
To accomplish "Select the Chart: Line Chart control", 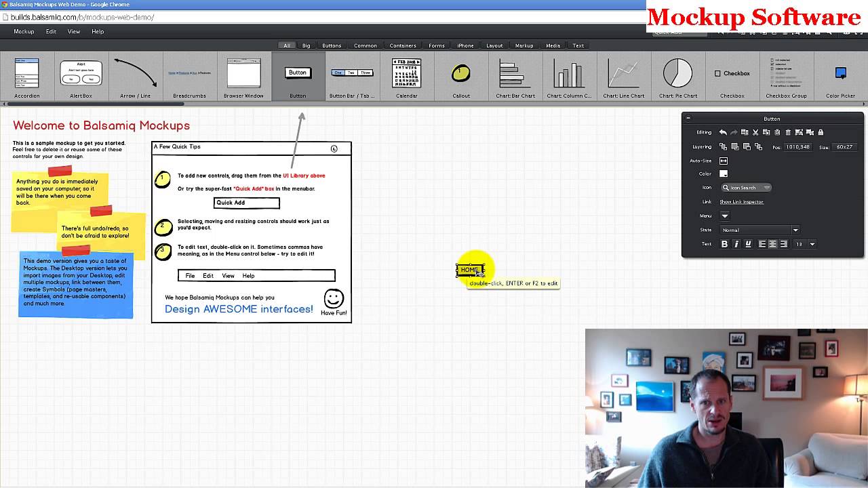I will [624, 78].
